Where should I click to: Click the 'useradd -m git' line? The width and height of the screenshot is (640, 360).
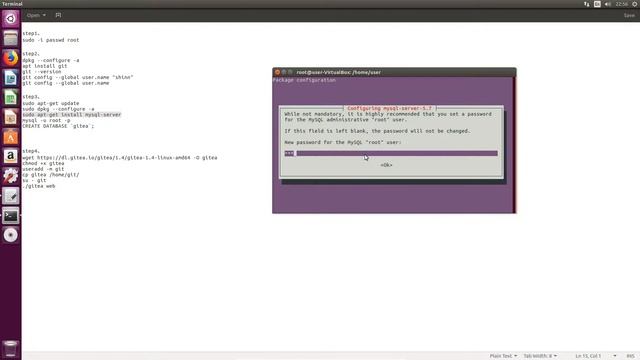pyautogui.click(x=43, y=169)
